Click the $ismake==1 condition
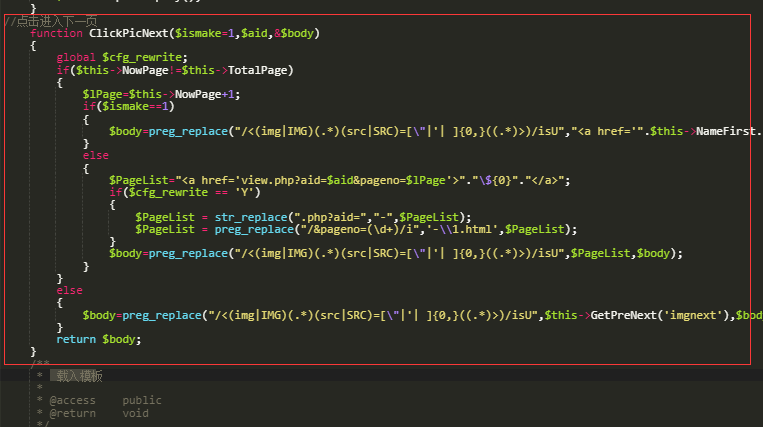The image size is (763, 427). click(135, 106)
